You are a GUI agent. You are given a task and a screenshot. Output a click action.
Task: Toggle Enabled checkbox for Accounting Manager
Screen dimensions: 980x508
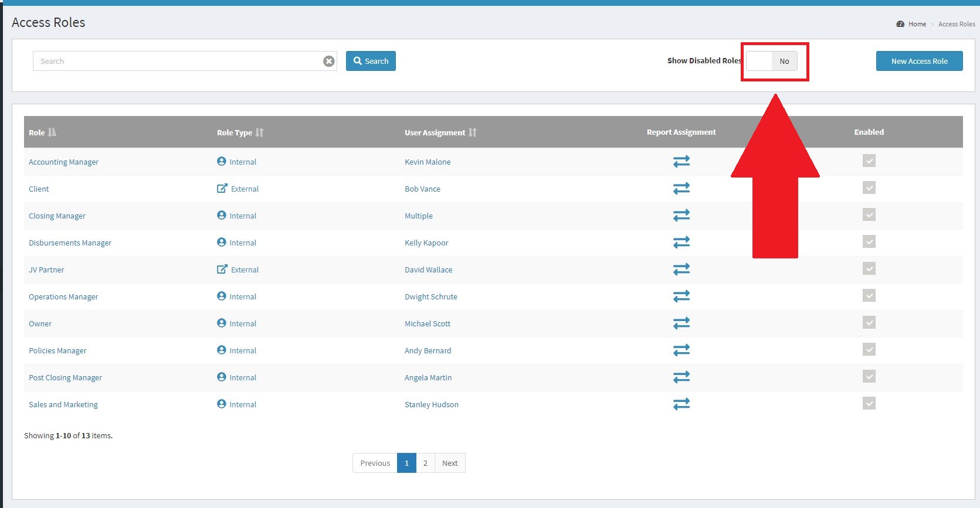(x=869, y=161)
